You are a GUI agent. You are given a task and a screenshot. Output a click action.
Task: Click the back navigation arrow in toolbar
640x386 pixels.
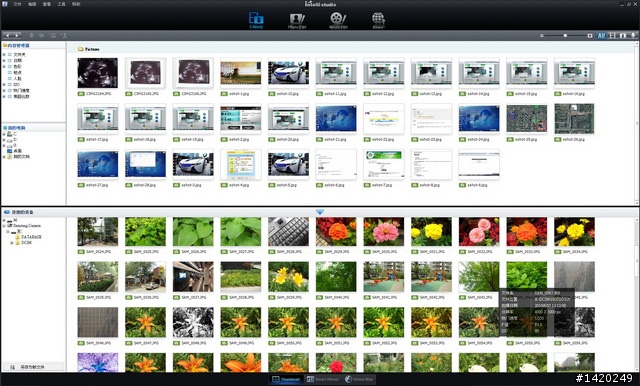click(7, 35)
